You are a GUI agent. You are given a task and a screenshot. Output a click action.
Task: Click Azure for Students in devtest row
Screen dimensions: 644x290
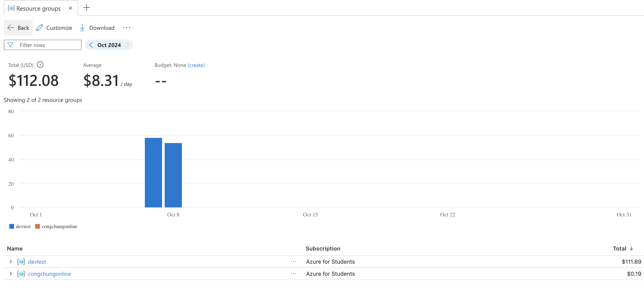[x=330, y=262]
